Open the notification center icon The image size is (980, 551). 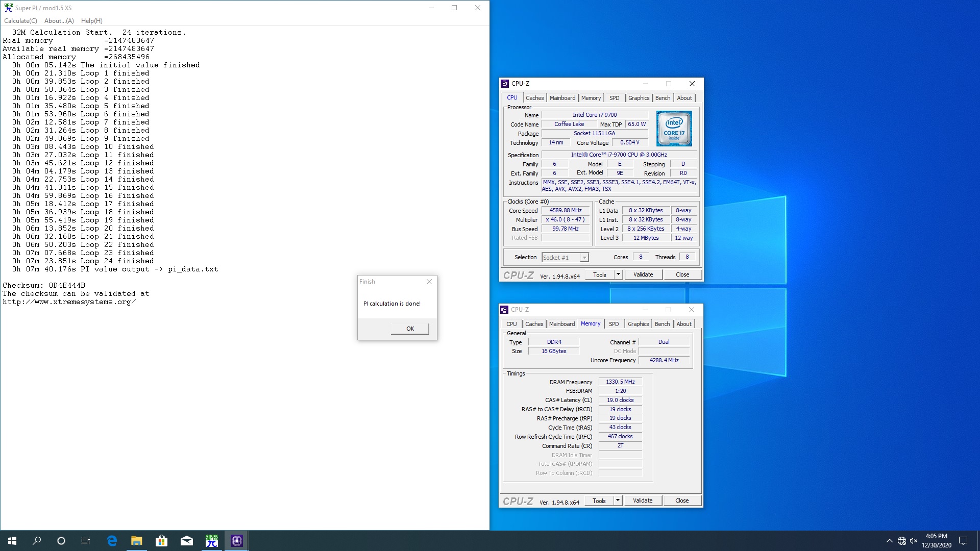point(963,541)
